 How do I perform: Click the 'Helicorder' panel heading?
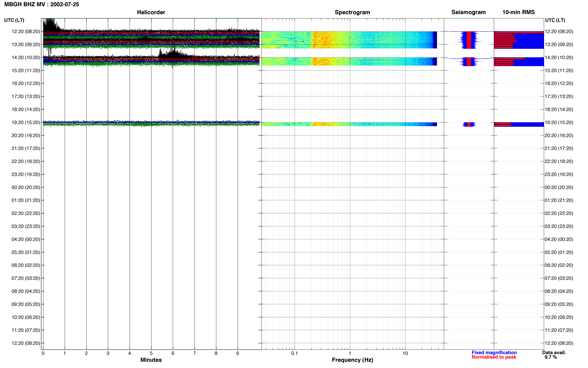coord(151,12)
